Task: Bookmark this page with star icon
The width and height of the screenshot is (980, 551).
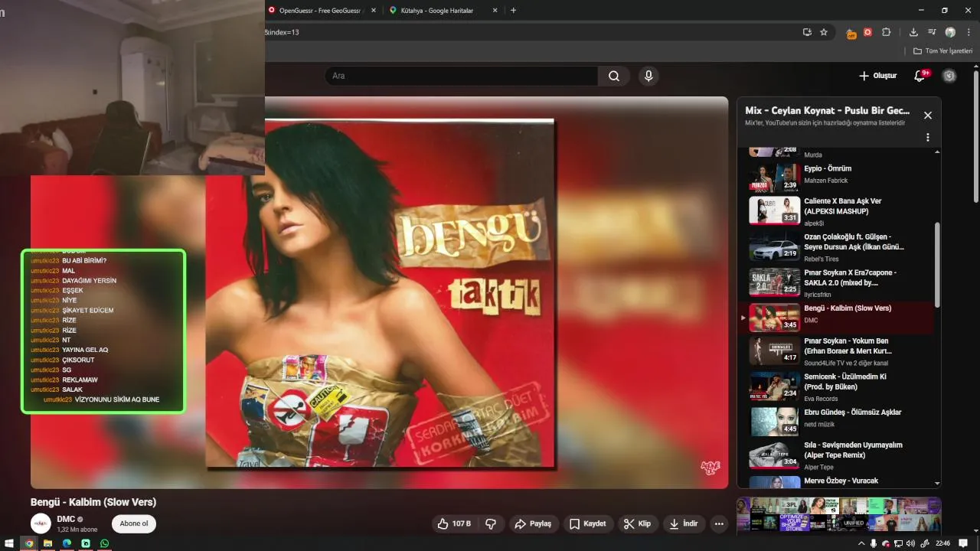Action: point(824,32)
